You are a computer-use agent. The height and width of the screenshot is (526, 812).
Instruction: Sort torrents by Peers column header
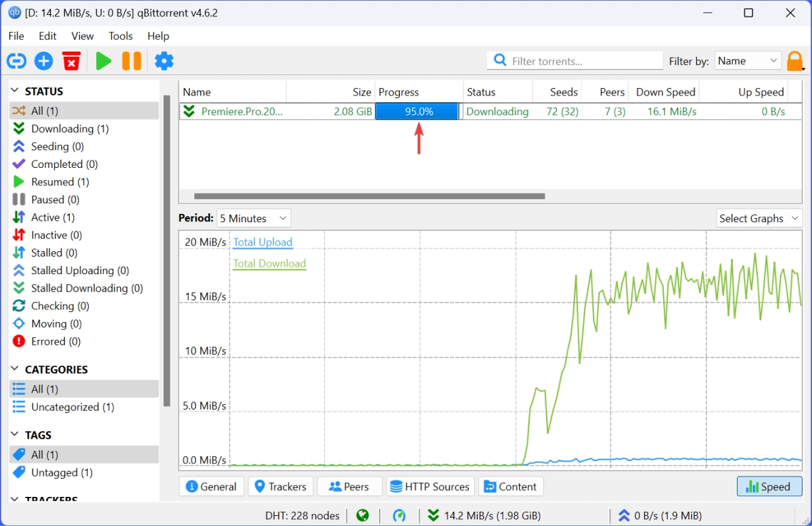605,92
